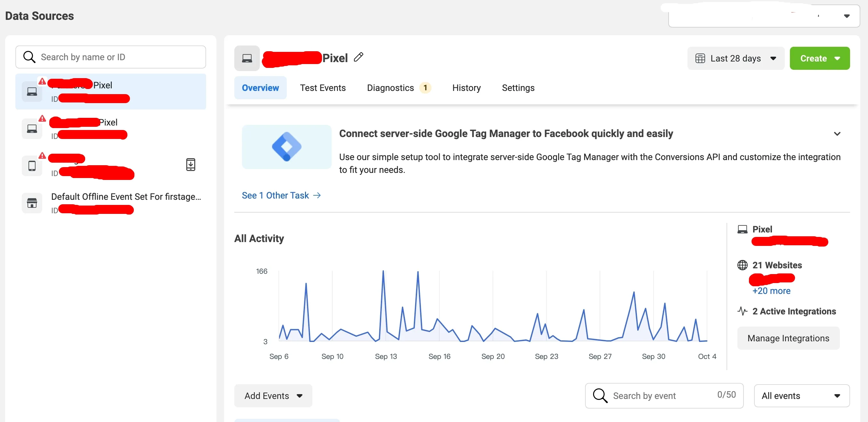Click the Search by name or ID field
This screenshot has width=868, height=422.
pos(110,57)
